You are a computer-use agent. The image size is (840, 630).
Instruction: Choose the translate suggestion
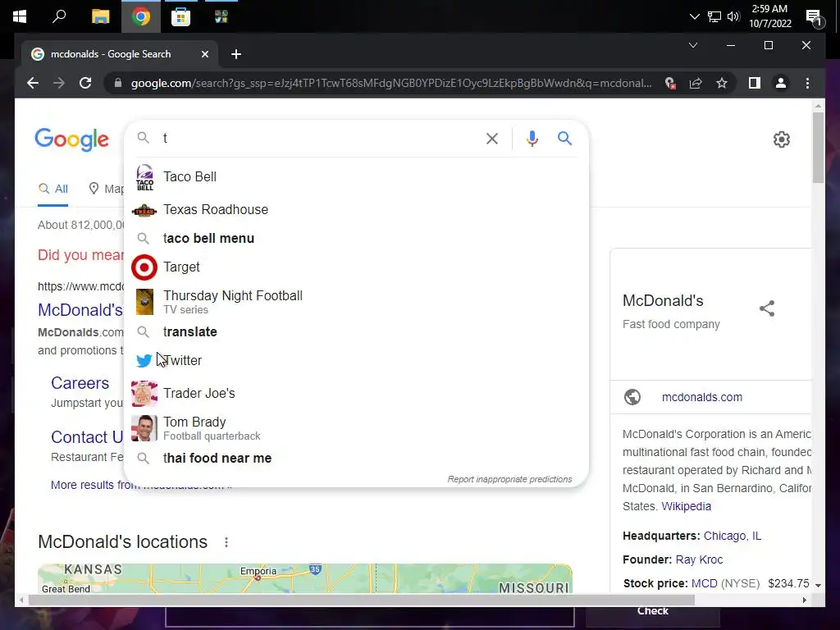coord(356,331)
